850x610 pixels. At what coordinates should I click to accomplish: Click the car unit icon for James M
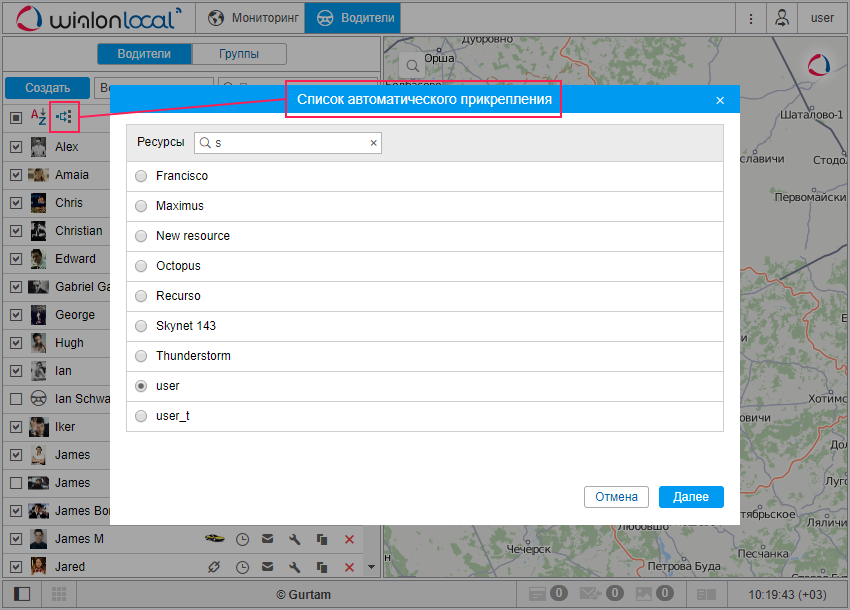[214, 538]
